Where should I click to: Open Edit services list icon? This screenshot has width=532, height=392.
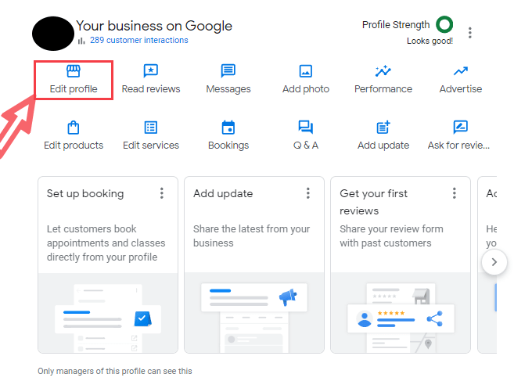point(151,128)
